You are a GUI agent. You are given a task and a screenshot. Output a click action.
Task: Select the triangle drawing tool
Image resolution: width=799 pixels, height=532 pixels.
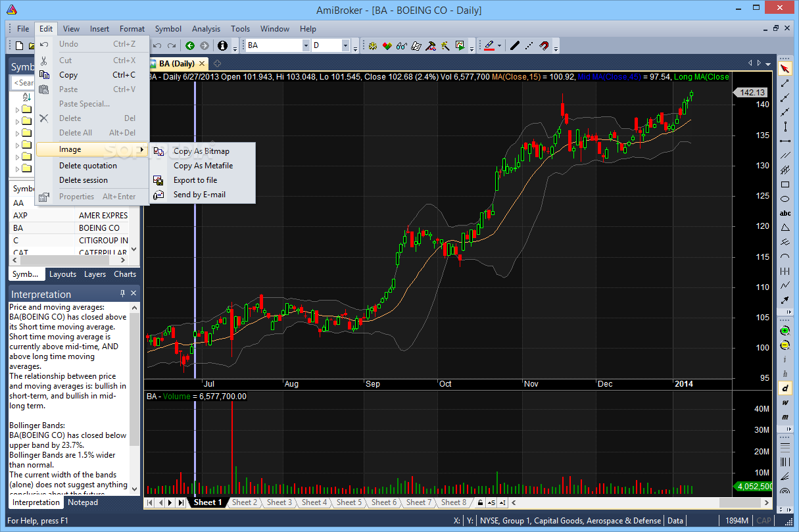pos(785,228)
